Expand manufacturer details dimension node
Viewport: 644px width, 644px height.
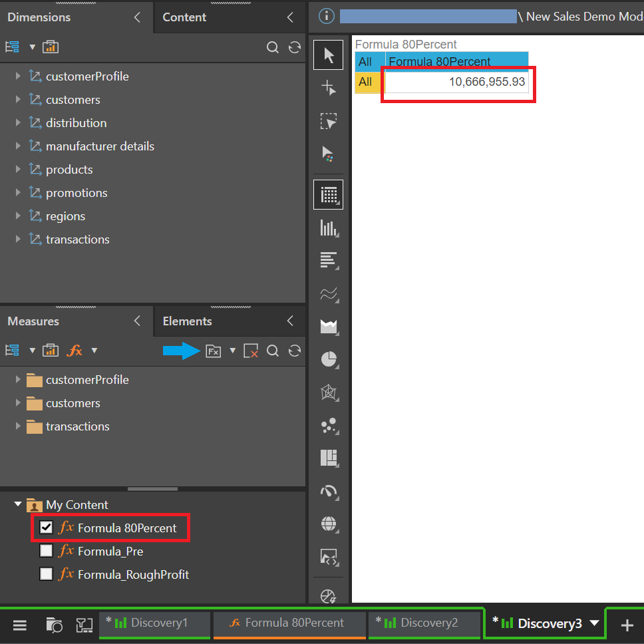coord(18,146)
